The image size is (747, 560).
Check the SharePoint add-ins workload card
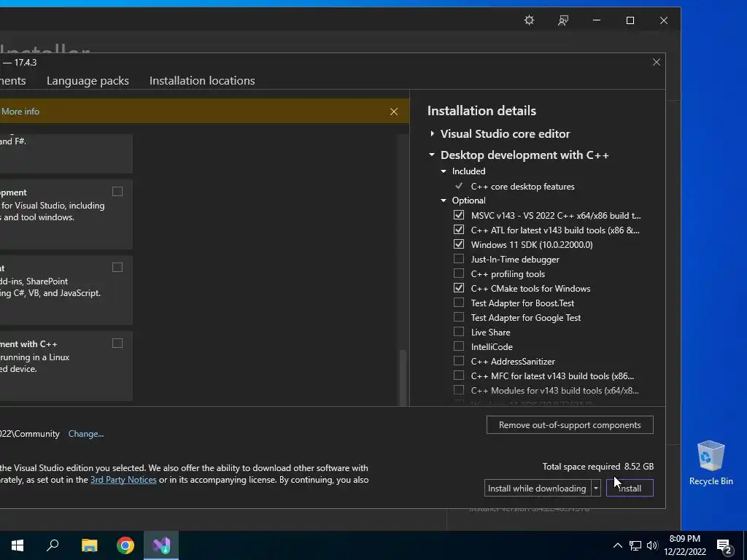point(117,268)
